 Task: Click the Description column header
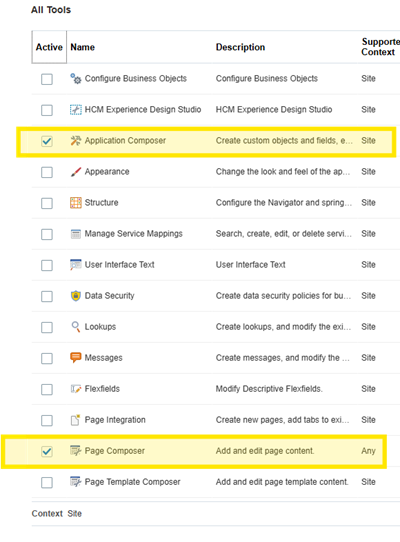pyautogui.click(x=240, y=47)
